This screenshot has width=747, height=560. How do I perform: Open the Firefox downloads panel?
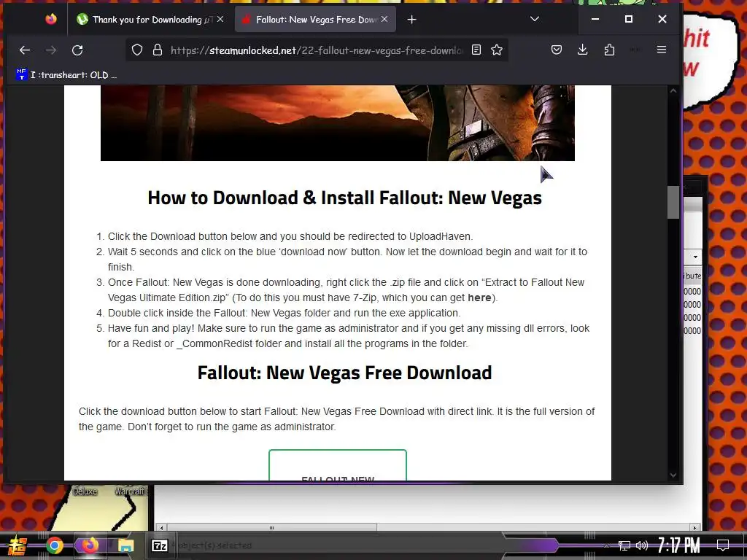pos(582,50)
